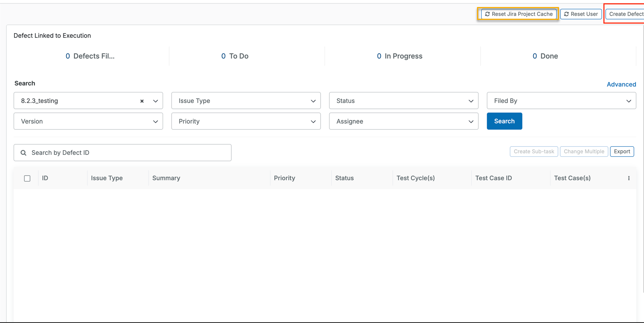Open the table column options kebab menu
Image resolution: width=644 pixels, height=323 pixels.
pos(628,178)
